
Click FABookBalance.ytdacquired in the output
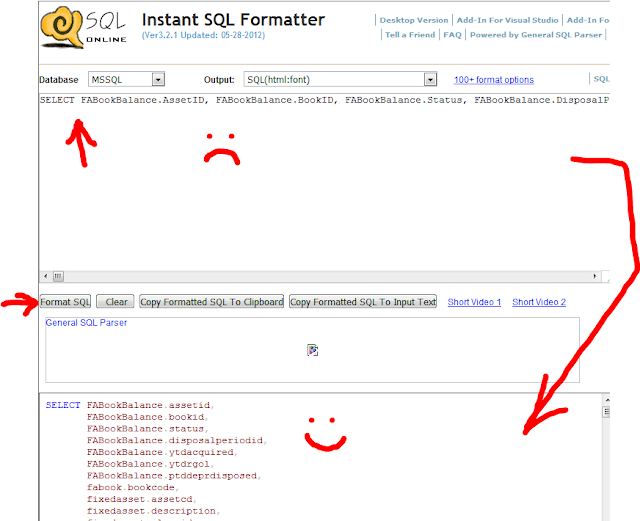tap(160, 452)
